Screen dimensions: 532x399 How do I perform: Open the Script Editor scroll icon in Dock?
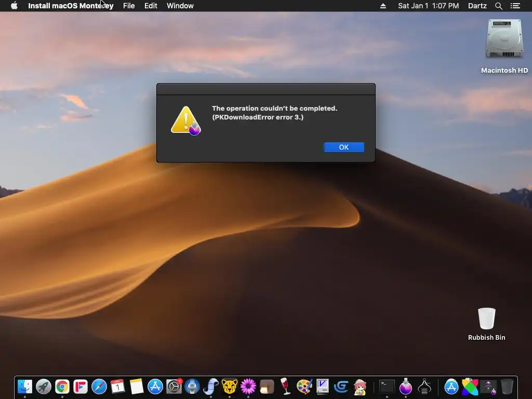pos(211,387)
